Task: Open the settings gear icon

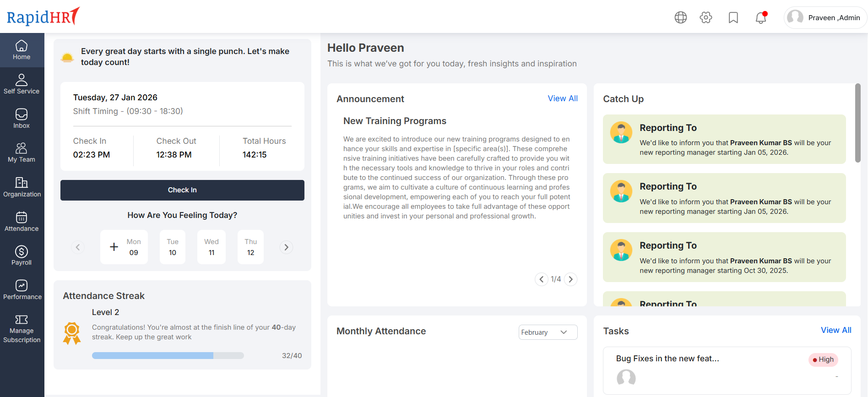Action: pos(706,17)
